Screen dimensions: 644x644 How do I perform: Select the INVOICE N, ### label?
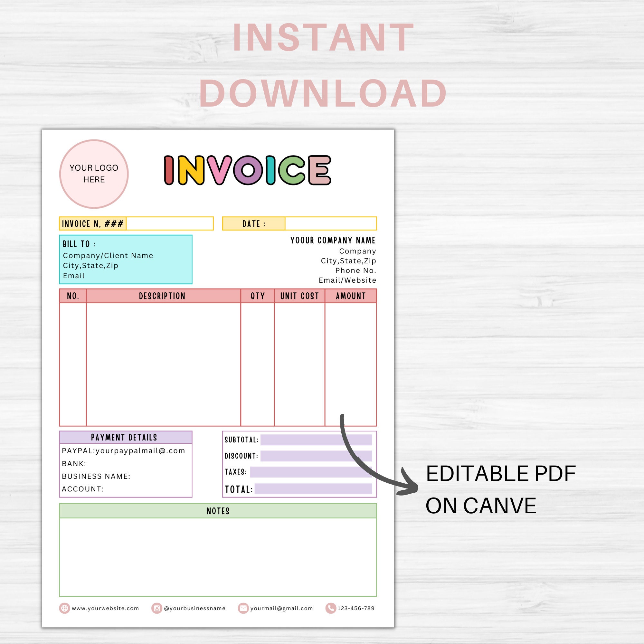(93, 224)
